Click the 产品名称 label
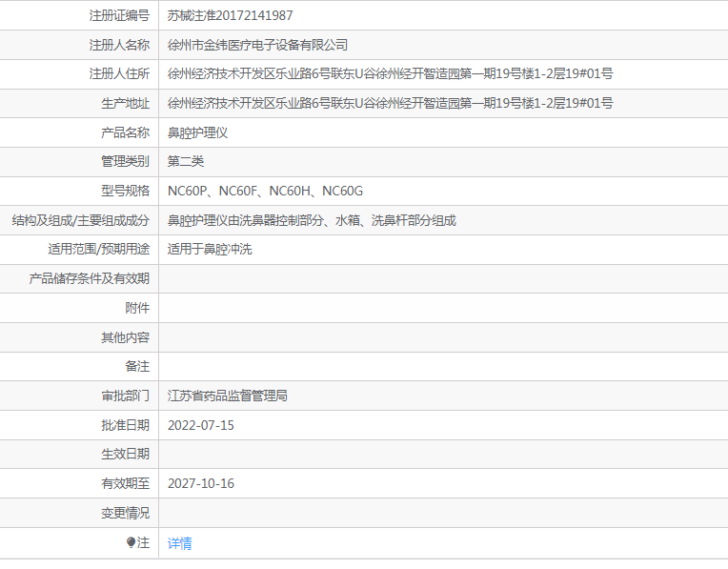The image size is (728, 569). (126, 132)
